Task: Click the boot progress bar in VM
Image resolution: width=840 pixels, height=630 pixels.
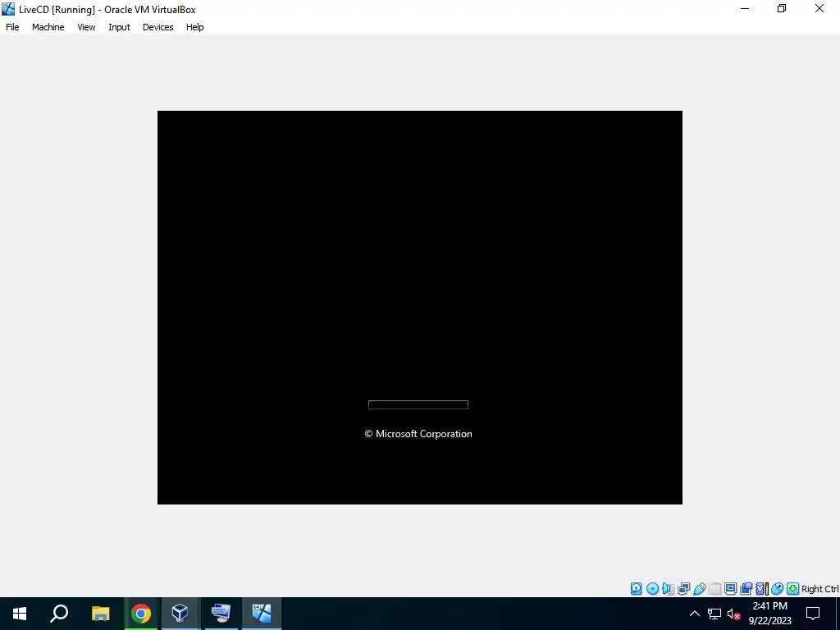Action: (418, 404)
